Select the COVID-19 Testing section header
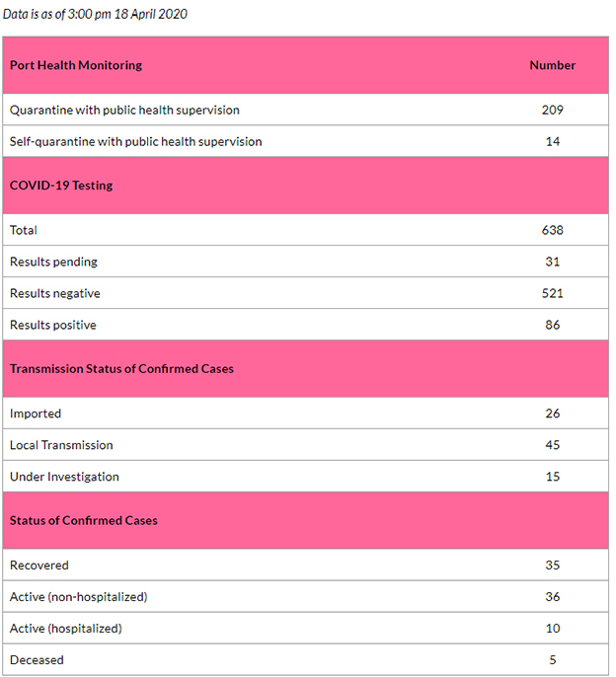 61,186
